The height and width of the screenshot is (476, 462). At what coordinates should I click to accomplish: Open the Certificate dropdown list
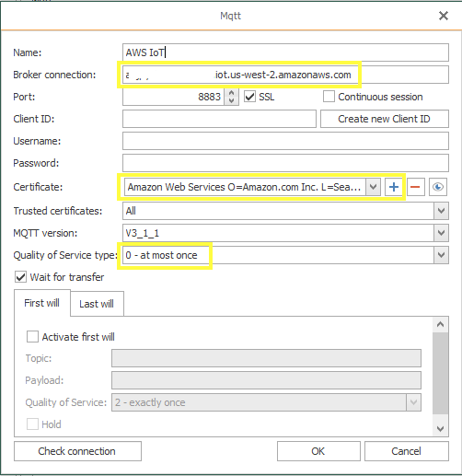pos(373,187)
